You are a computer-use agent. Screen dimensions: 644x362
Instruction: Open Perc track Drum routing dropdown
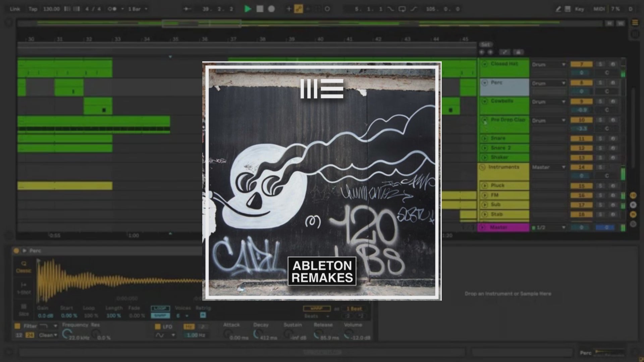point(548,83)
